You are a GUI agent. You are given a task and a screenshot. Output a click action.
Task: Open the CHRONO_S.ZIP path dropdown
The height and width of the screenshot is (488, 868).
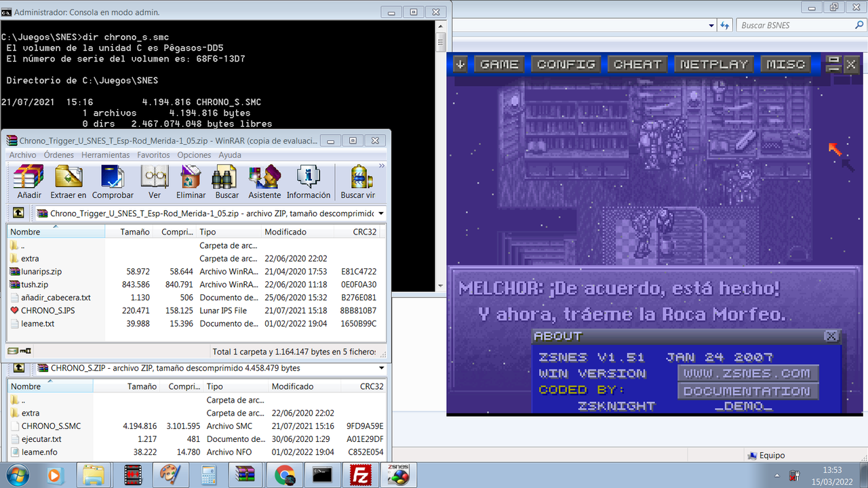381,367
